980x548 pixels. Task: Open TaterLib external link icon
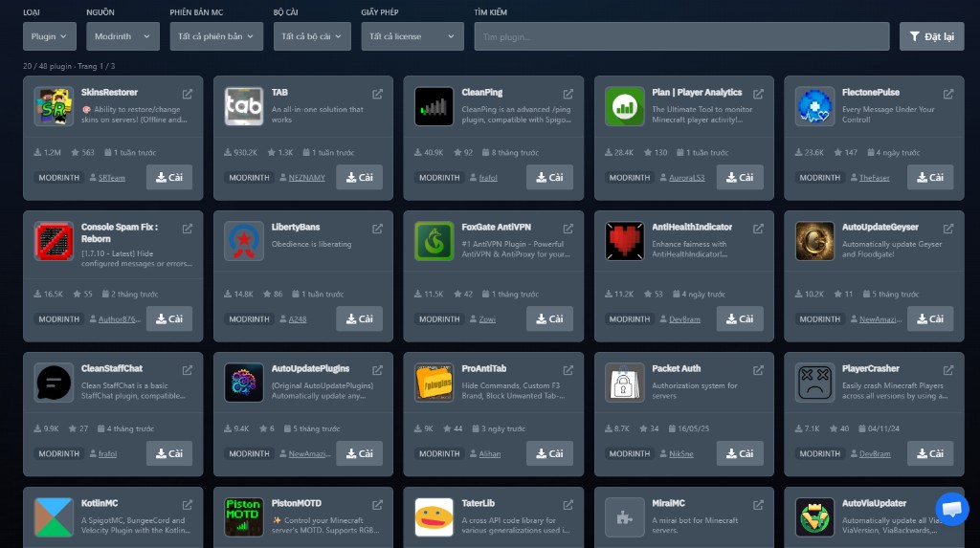568,504
